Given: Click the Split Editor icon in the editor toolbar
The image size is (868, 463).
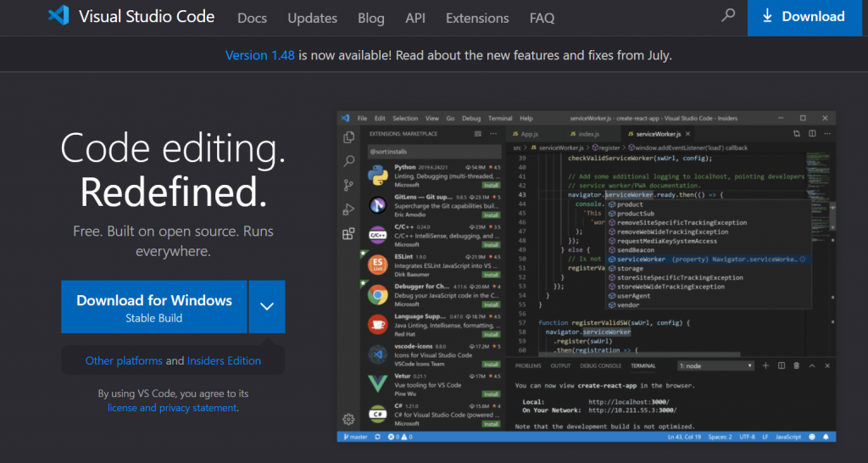Looking at the screenshot, I should point(812,133).
